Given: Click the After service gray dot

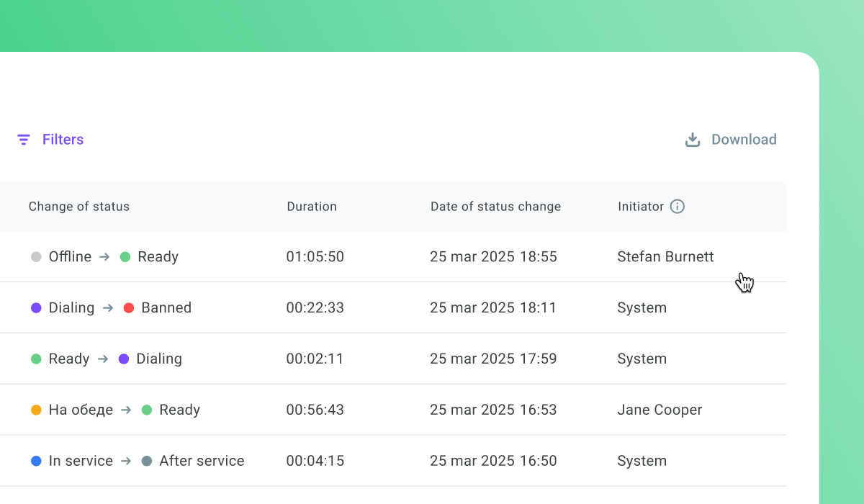Looking at the screenshot, I should point(147,462).
